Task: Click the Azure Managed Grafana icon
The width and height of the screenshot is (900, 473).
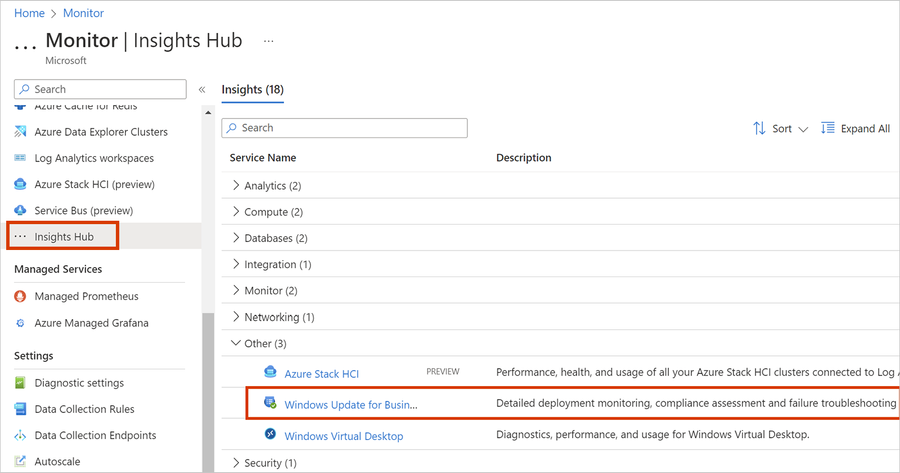Action: [x=20, y=323]
